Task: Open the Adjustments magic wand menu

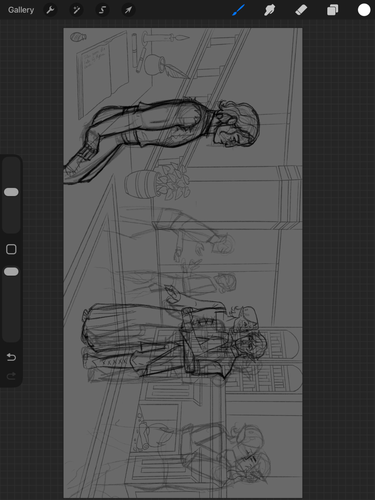Action: [76, 10]
